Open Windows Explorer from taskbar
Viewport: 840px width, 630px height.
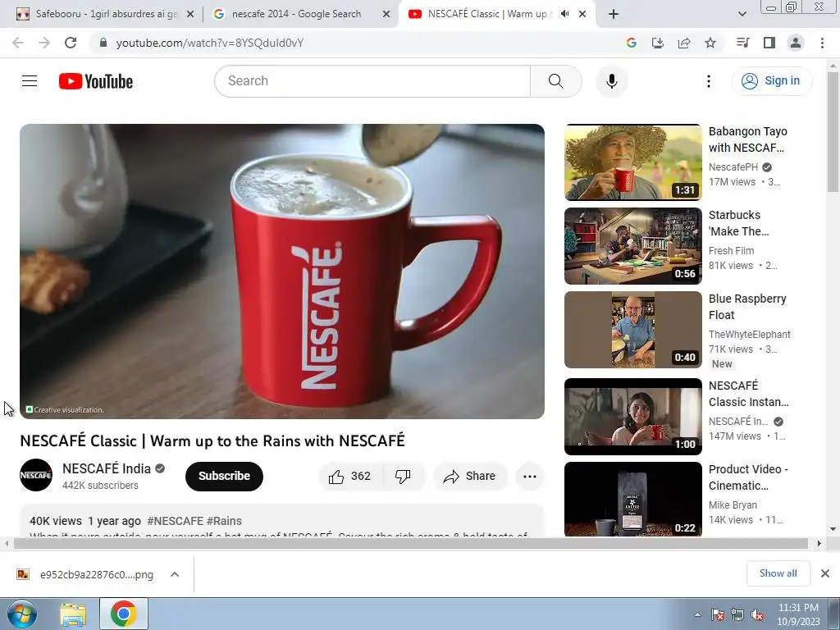click(73, 614)
